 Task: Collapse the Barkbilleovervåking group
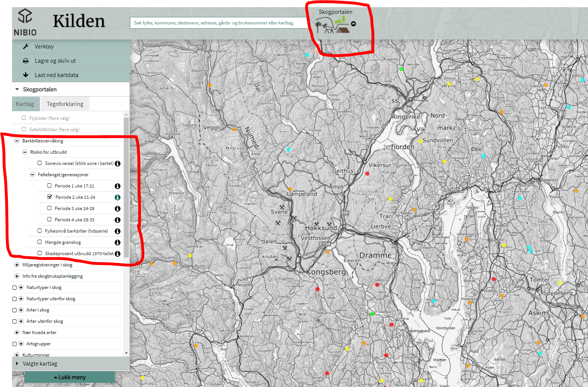pyautogui.click(x=17, y=141)
